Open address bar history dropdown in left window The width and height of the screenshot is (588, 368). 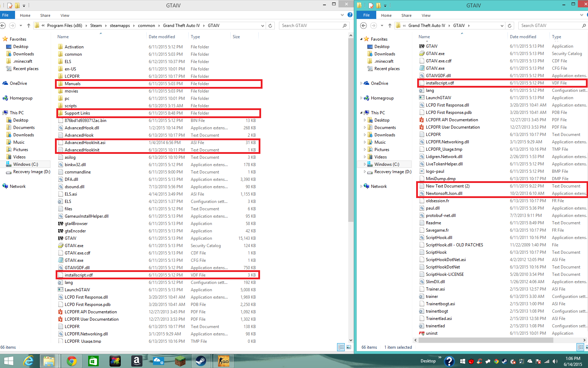coord(262,26)
